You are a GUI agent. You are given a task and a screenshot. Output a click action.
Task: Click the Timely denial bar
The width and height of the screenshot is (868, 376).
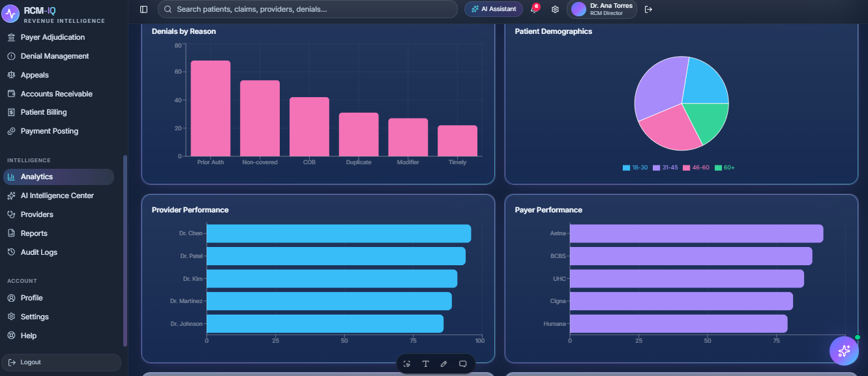coord(457,141)
